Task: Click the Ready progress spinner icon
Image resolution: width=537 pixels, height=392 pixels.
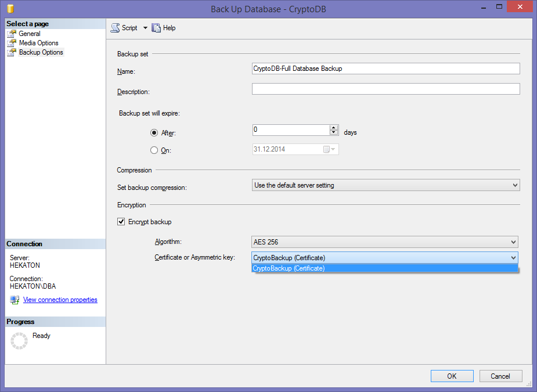Action: point(19,341)
